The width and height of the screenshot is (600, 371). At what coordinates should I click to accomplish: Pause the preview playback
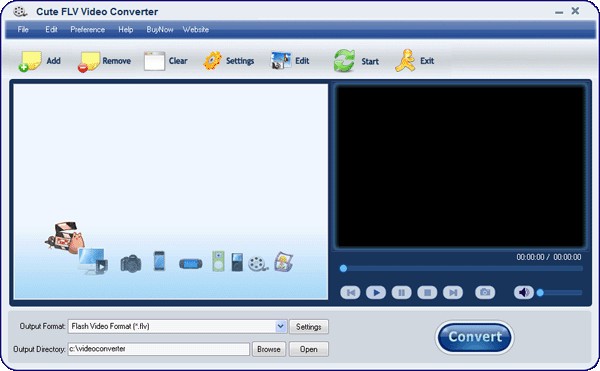tap(401, 293)
